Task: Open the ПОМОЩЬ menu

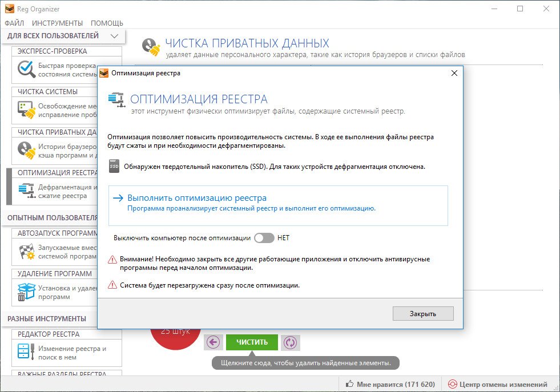Action: coord(107,23)
